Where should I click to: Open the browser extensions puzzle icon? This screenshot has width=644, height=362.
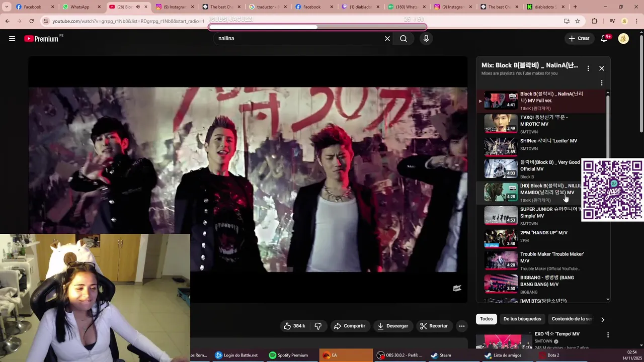point(595,21)
